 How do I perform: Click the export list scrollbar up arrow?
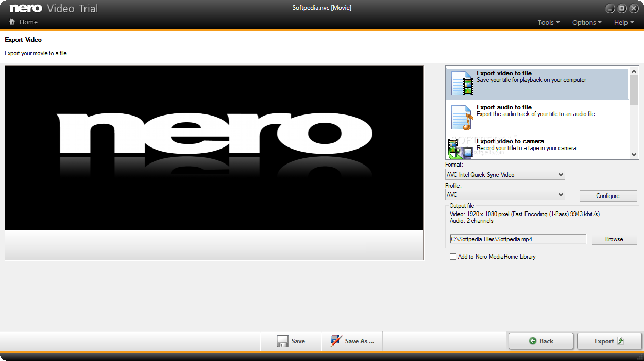634,71
